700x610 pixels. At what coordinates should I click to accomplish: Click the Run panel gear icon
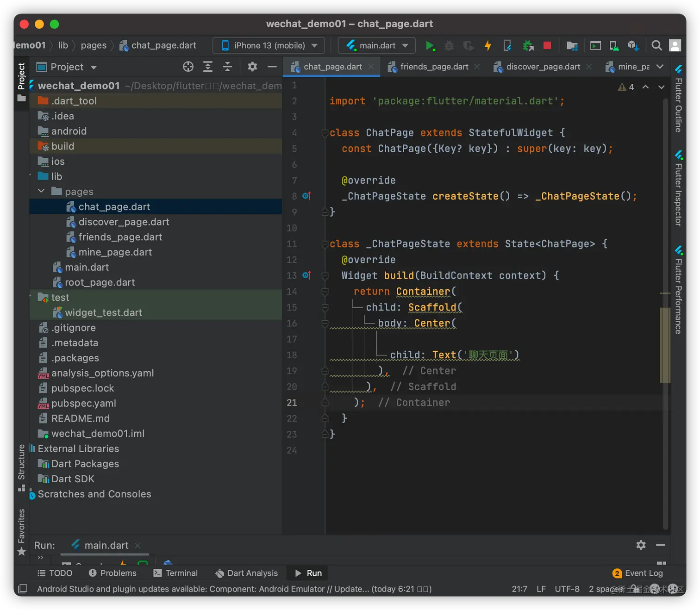tap(641, 545)
